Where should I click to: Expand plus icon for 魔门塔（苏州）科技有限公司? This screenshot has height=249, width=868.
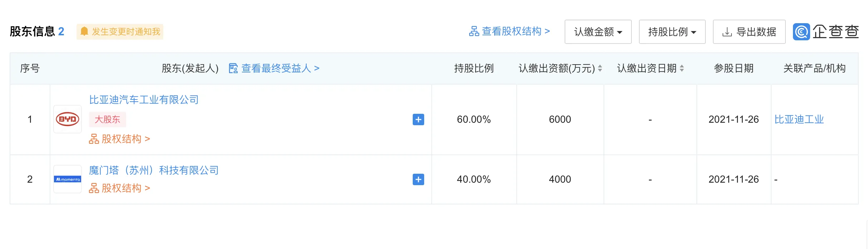click(418, 179)
